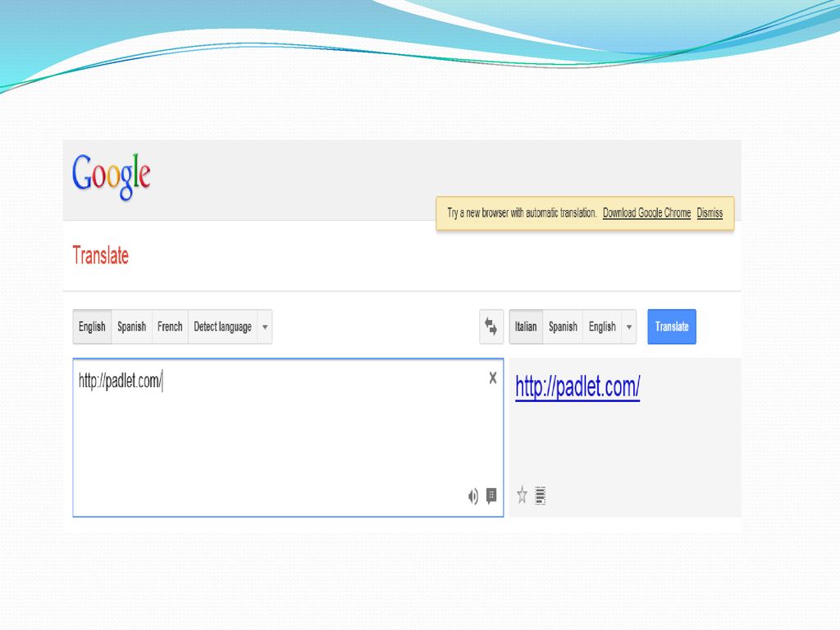Clear the source text with X

click(493, 377)
